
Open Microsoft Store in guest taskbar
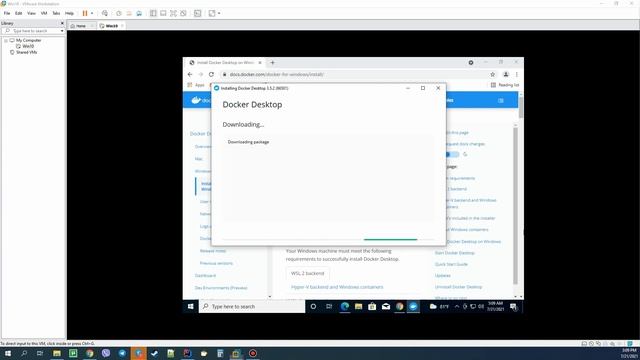372,307
